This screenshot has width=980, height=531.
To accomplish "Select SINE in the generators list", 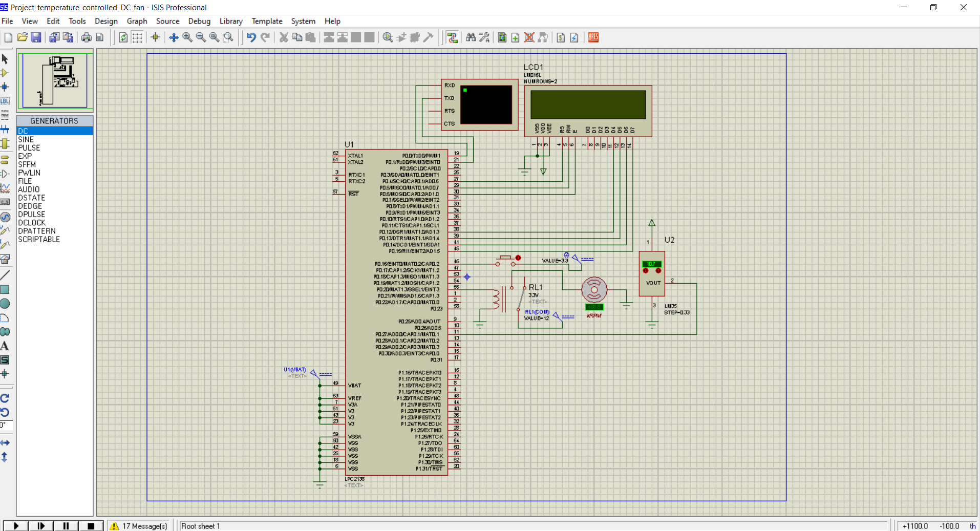I will 55,139.
